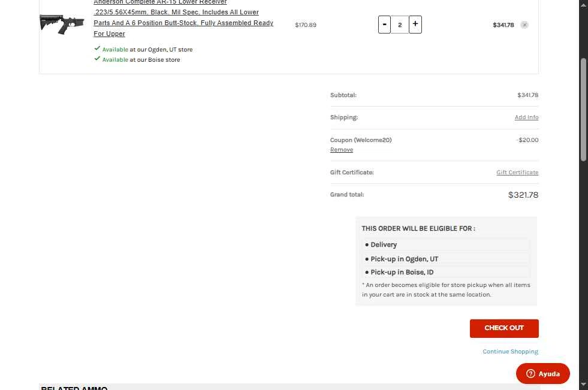Click the Available at our Ogden, UT store text
This screenshot has width=588, height=390.
click(147, 50)
